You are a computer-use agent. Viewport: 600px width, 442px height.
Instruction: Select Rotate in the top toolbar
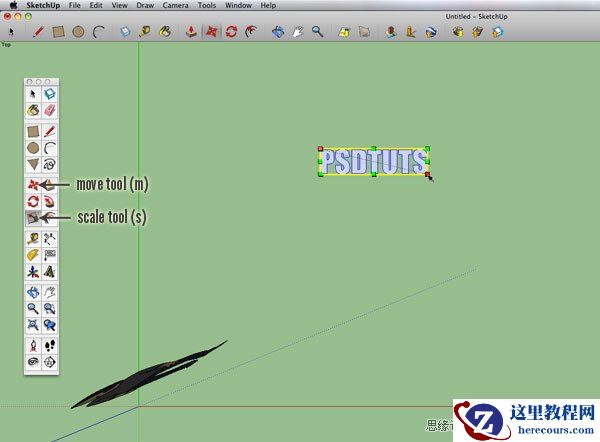coord(231,31)
